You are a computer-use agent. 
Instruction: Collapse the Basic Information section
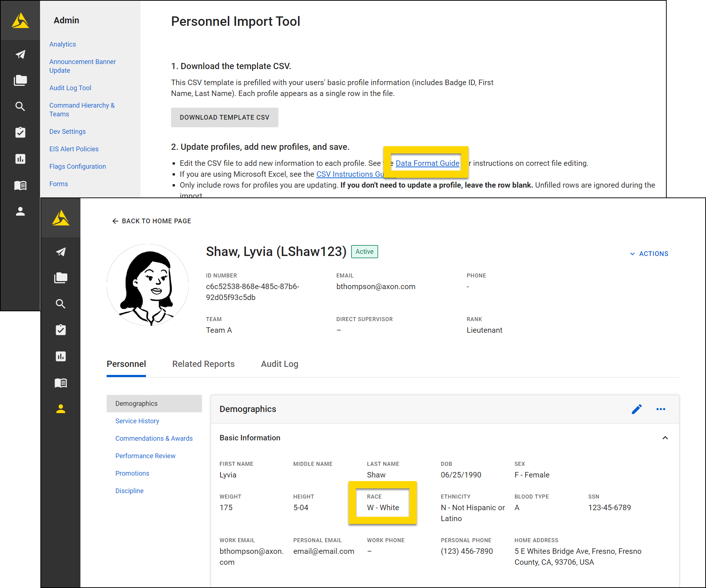(x=666, y=437)
